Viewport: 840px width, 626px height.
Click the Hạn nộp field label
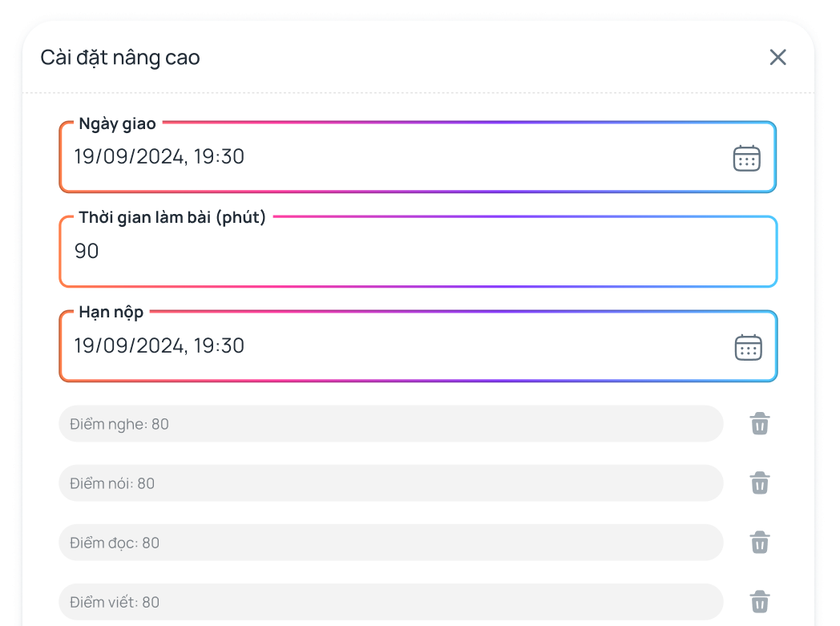111,313
